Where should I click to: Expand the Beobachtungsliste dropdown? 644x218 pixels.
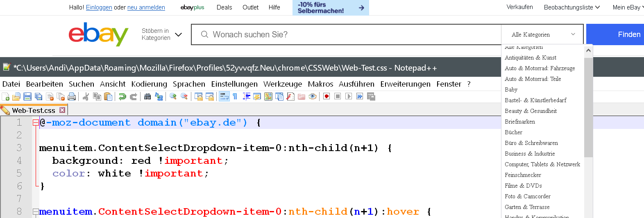click(x=572, y=7)
